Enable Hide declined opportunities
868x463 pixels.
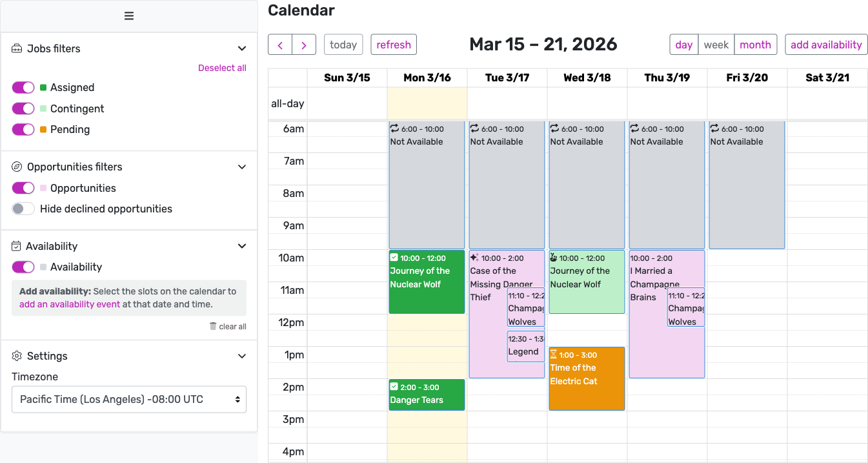(23, 209)
